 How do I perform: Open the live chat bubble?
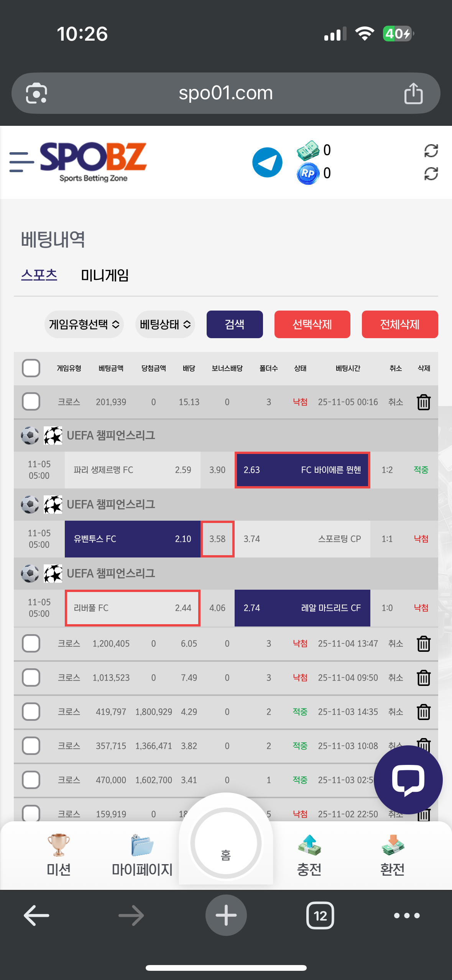[x=408, y=779]
